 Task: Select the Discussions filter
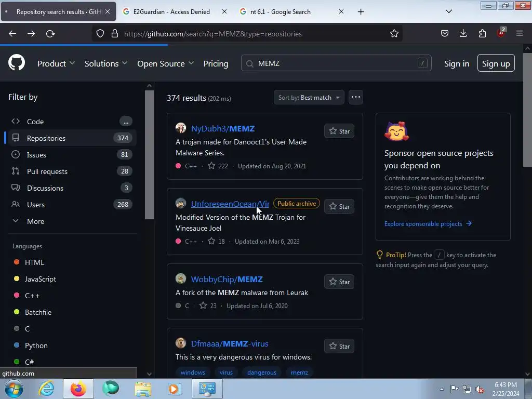pos(72,188)
